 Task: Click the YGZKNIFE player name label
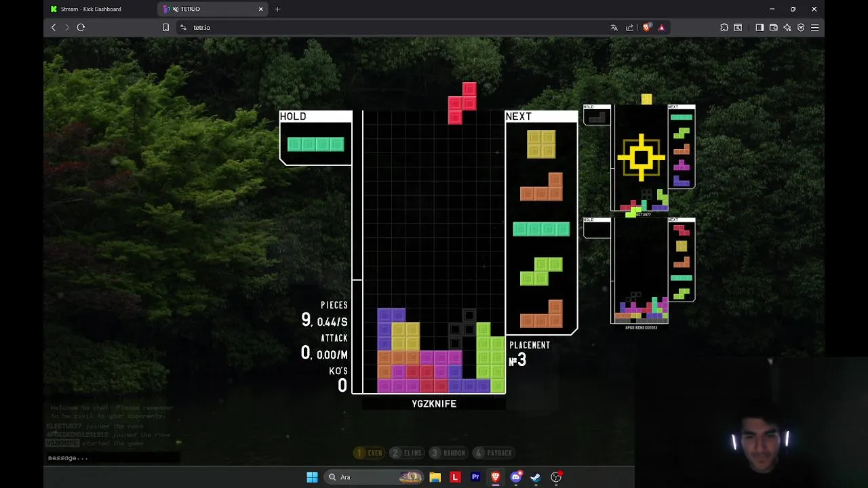434,404
